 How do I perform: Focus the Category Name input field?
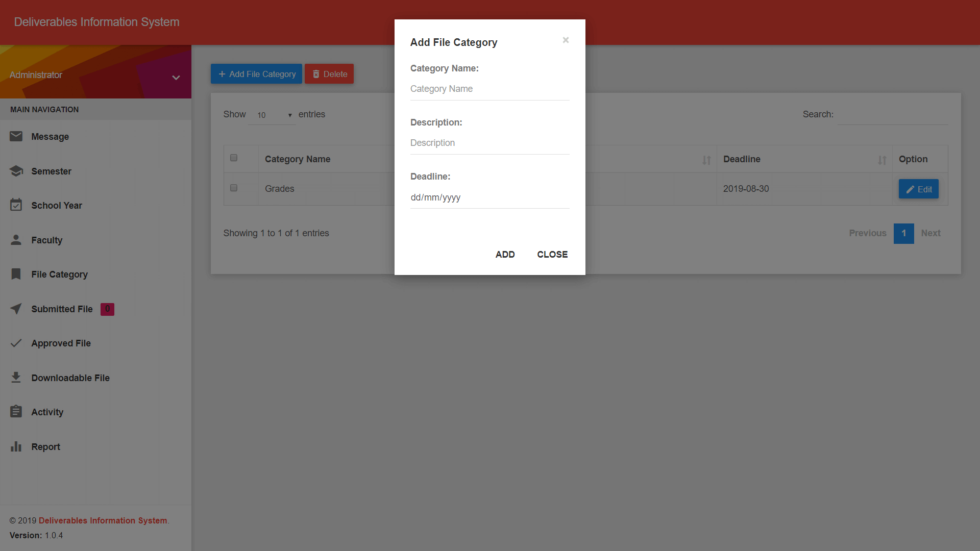pos(489,89)
